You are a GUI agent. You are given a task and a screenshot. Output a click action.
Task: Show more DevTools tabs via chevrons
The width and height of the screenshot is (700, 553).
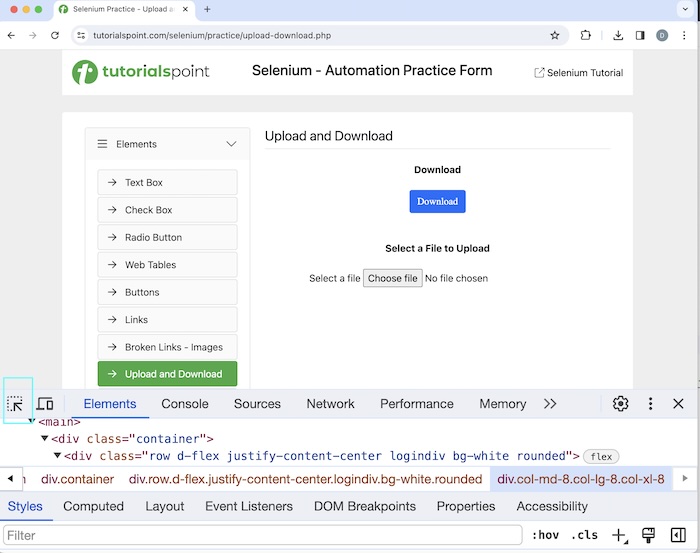(x=550, y=404)
